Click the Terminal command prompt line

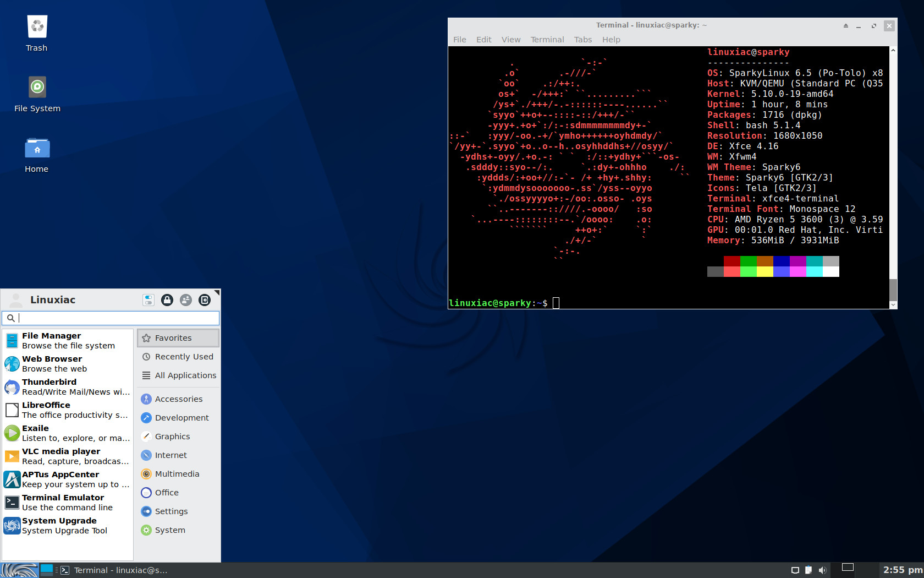pos(504,303)
